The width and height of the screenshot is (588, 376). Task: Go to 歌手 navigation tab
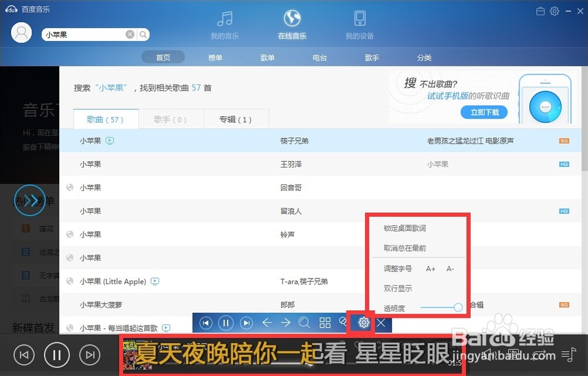pos(372,58)
